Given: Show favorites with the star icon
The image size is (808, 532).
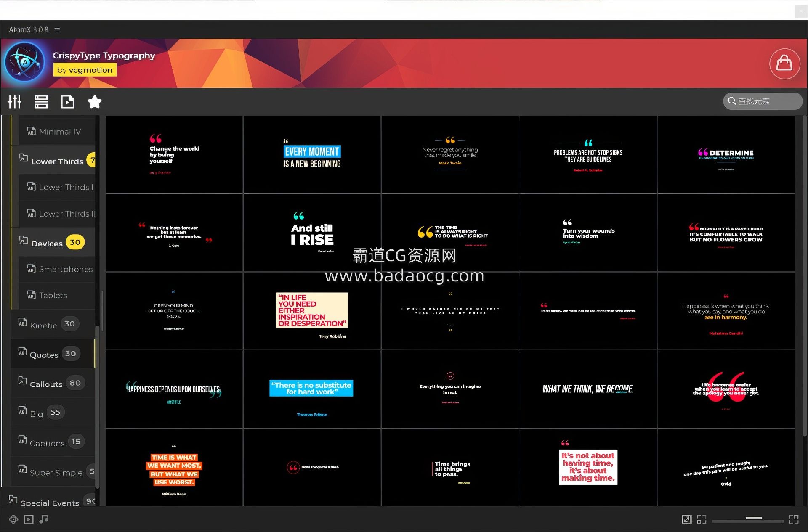Looking at the screenshot, I should click(94, 102).
